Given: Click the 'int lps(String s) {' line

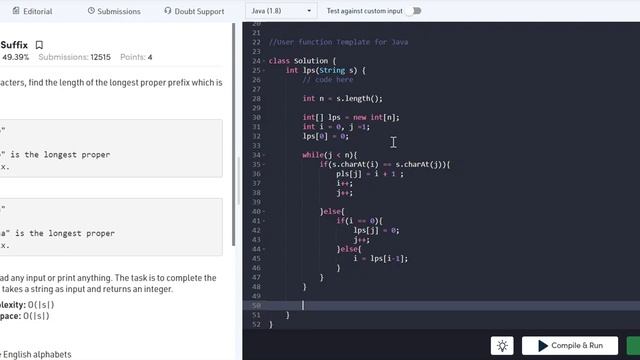Looking at the screenshot, I should pyautogui.click(x=326, y=70).
